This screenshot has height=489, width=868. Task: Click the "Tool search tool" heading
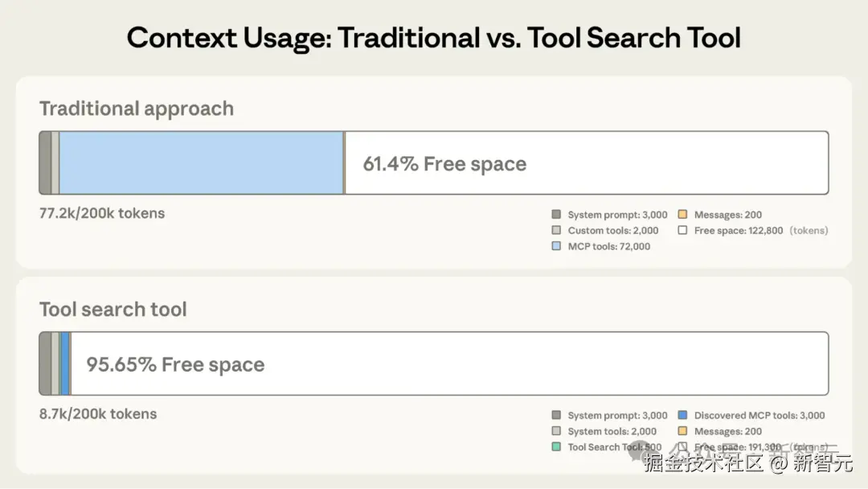(113, 310)
